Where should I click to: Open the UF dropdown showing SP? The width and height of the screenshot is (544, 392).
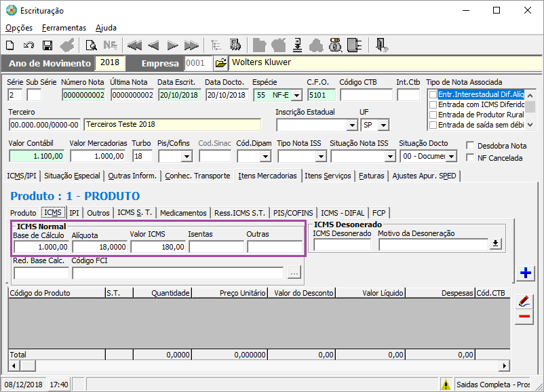point(383,125)
